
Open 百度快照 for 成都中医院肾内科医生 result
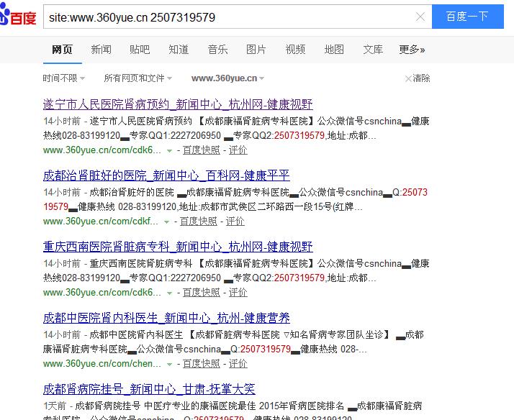202,364
